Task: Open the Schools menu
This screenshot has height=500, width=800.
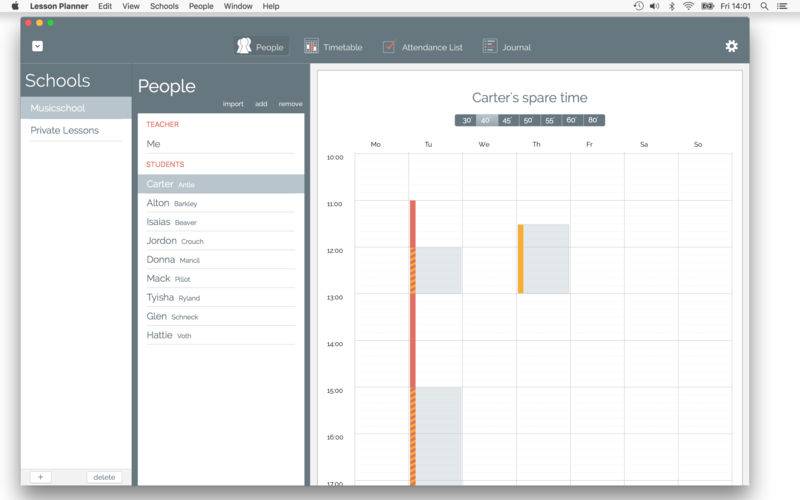Action: click(x=164, y=6)
